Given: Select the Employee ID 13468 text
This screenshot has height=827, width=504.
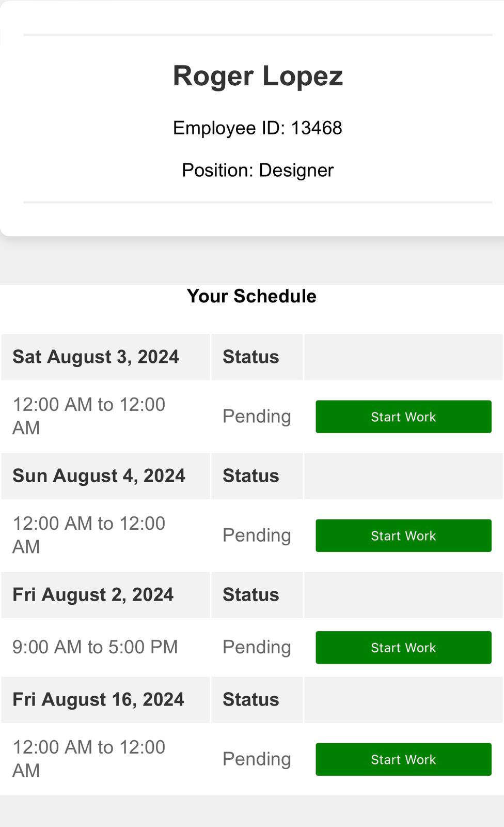Looking at the screenshot, I should [x=258, y=128].
